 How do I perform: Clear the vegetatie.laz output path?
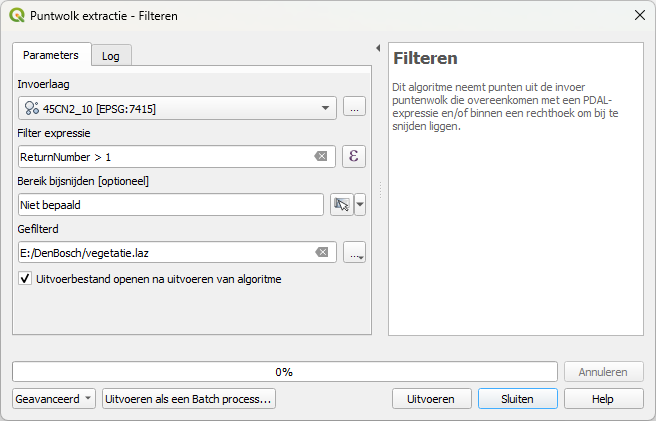[321, 252]
